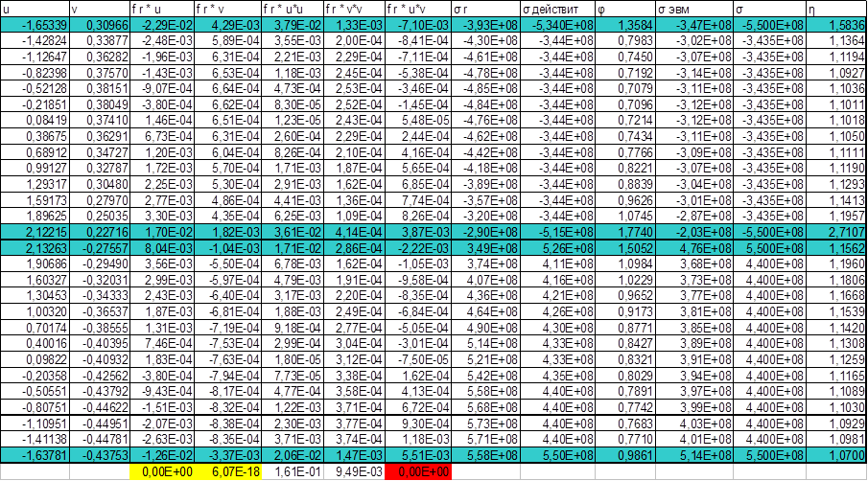The height and width of the screenshot is (481, 868).
Task: Click the cell 4,03E+08
Action: [x=694, y=424]
